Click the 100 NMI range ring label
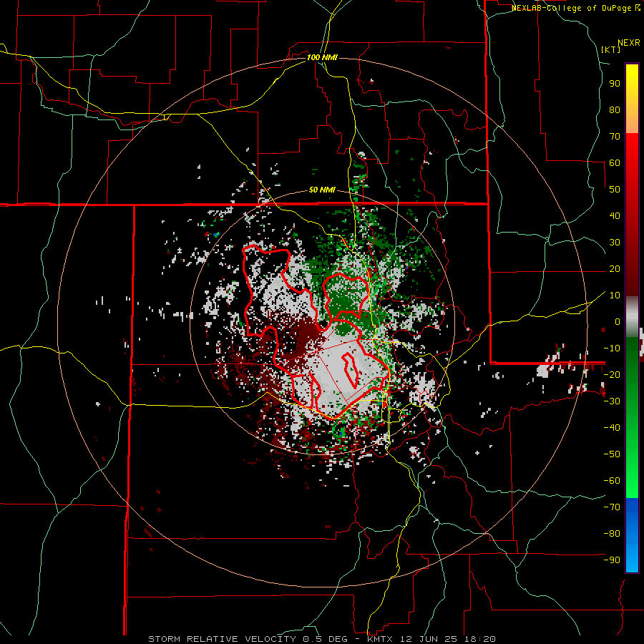This screenshot has height=644, width=644. [x=322, y=57]
